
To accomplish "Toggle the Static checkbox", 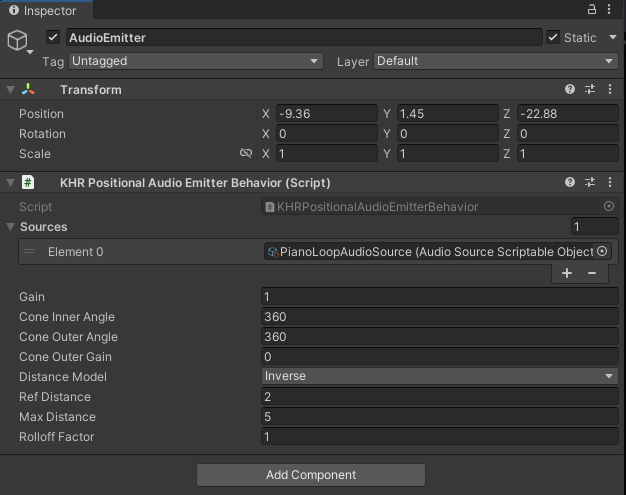I will [x=553, y=38].
